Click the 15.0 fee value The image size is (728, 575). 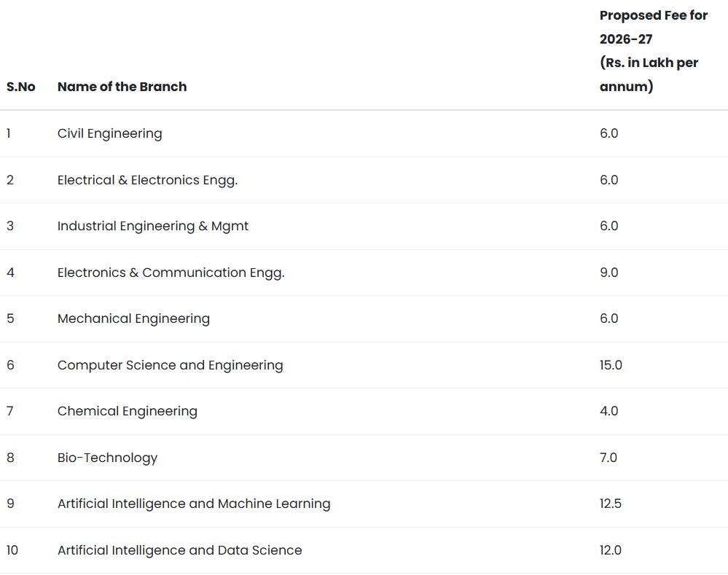pyautogui.click(x=611, y=365)
